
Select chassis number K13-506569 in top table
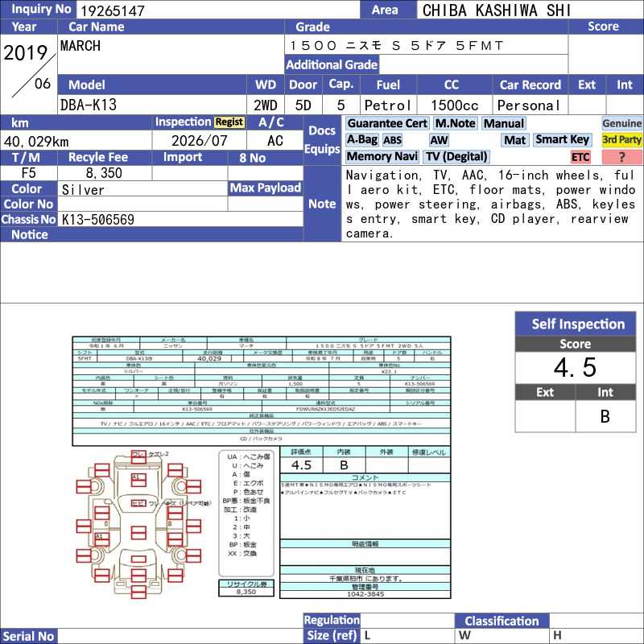tap(97, 219)
